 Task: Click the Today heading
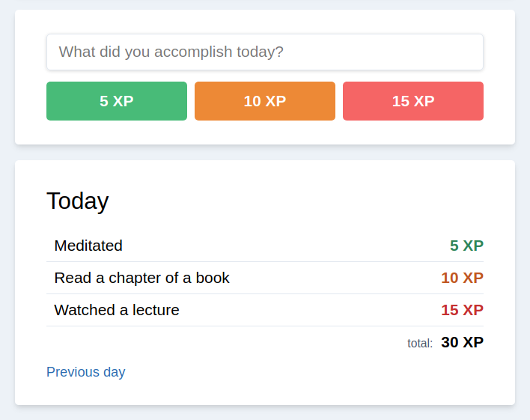[x=77, y=201]
